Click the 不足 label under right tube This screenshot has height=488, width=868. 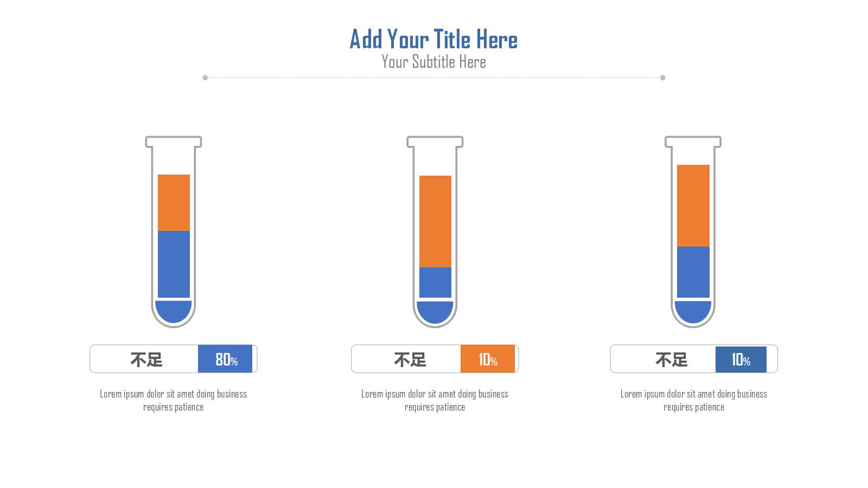point(672,359)
